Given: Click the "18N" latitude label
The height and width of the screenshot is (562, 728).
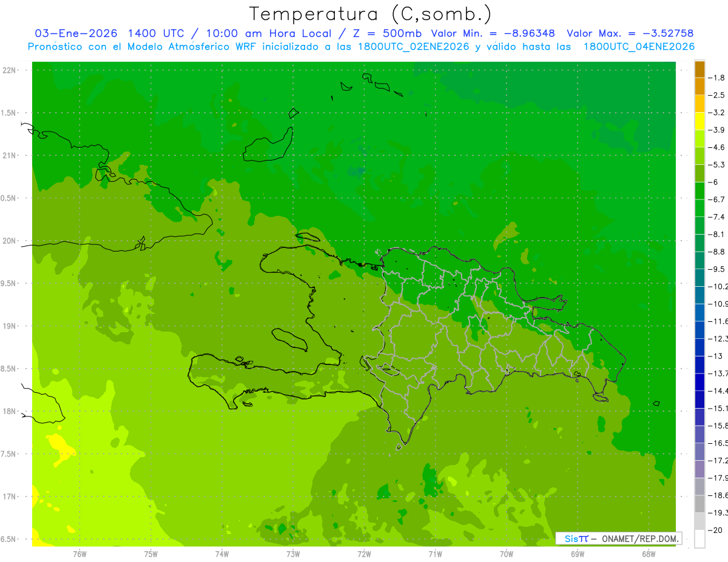Looking at the screenshot, I should pyautogui.click(x=8, y=411).
